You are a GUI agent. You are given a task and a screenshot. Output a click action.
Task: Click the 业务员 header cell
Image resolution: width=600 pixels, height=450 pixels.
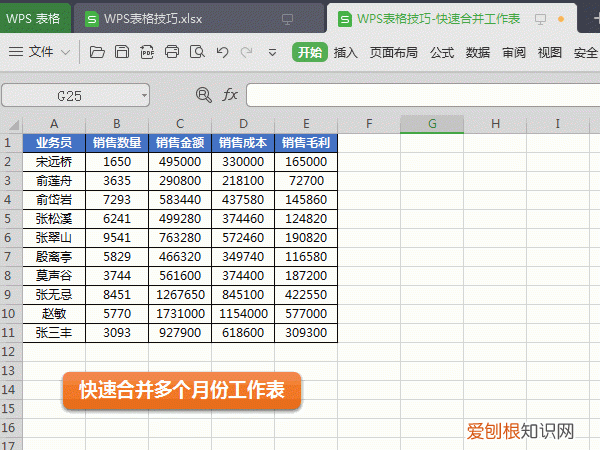click(54, 143)
